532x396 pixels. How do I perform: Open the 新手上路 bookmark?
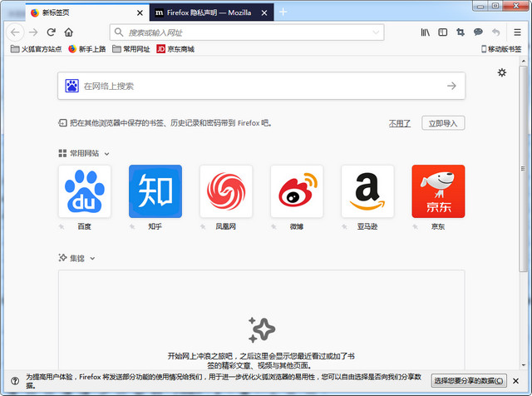click(x=87, y=49)
